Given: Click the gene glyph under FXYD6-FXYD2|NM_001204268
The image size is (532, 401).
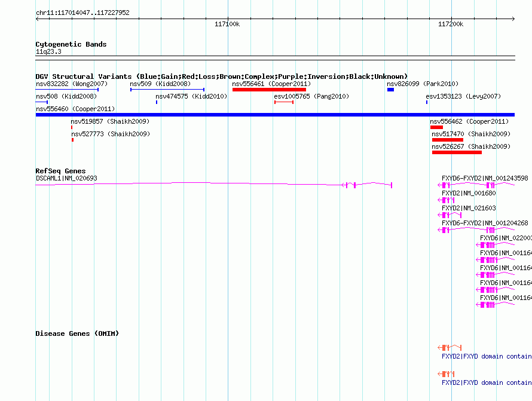Looking at the screenshot, I should point(476,230).
